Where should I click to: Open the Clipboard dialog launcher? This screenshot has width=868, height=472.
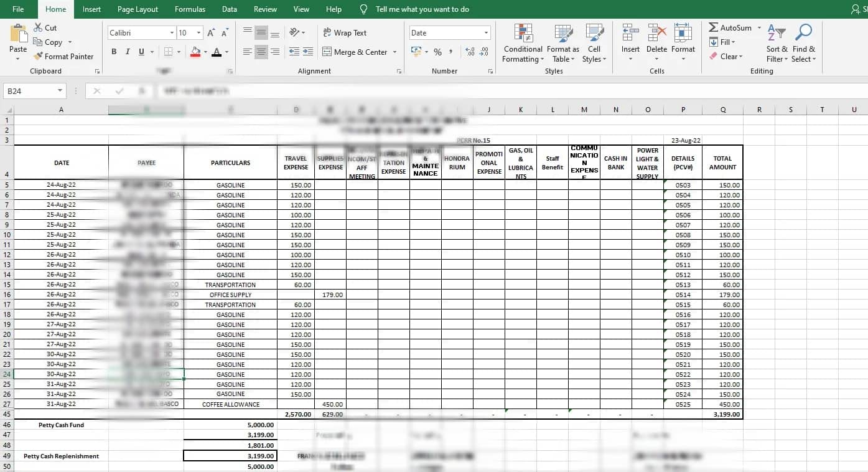[x=97, y=72]
